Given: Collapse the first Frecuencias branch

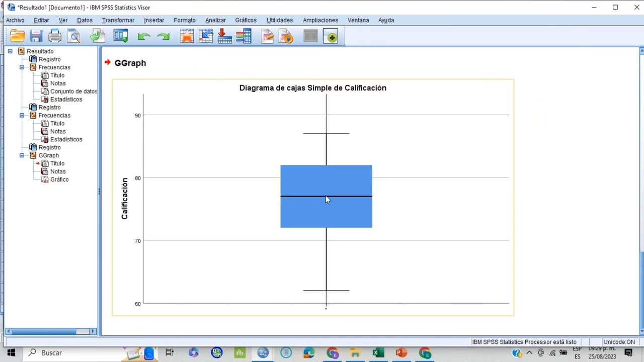Looking at the screenshot, I should [x=22, y=67].
